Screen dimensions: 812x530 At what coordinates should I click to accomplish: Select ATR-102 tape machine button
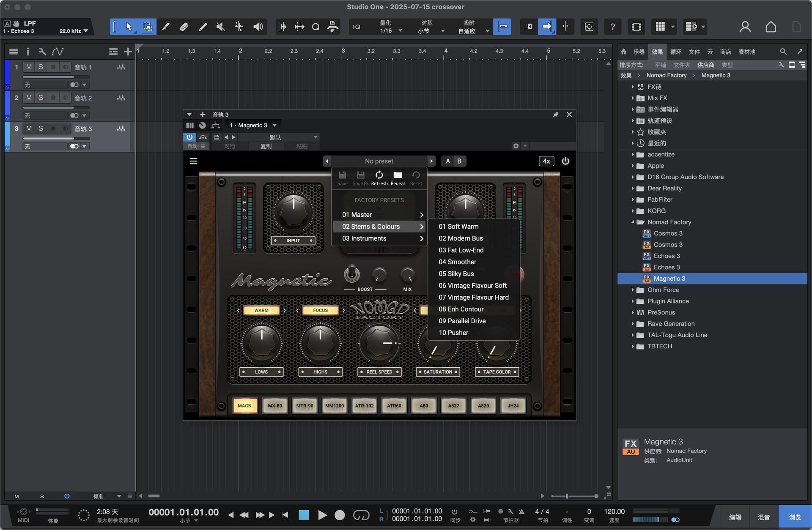[x=364, y=406]
